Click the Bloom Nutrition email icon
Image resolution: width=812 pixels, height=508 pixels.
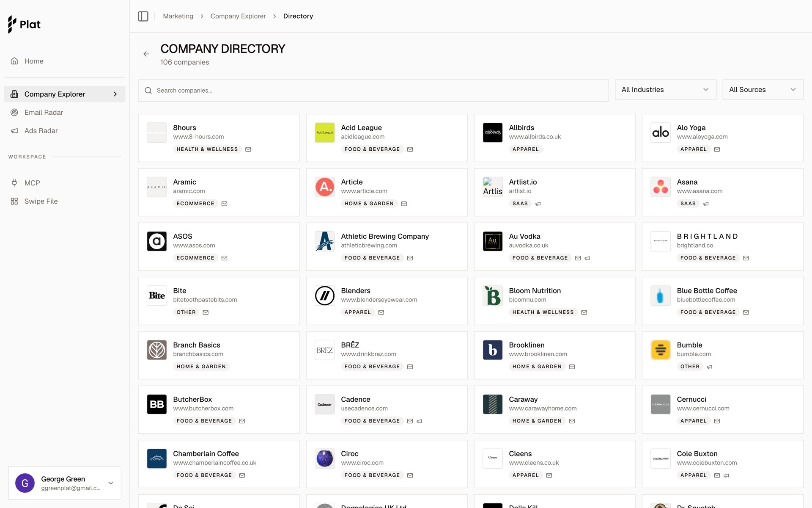coord(584,312)
